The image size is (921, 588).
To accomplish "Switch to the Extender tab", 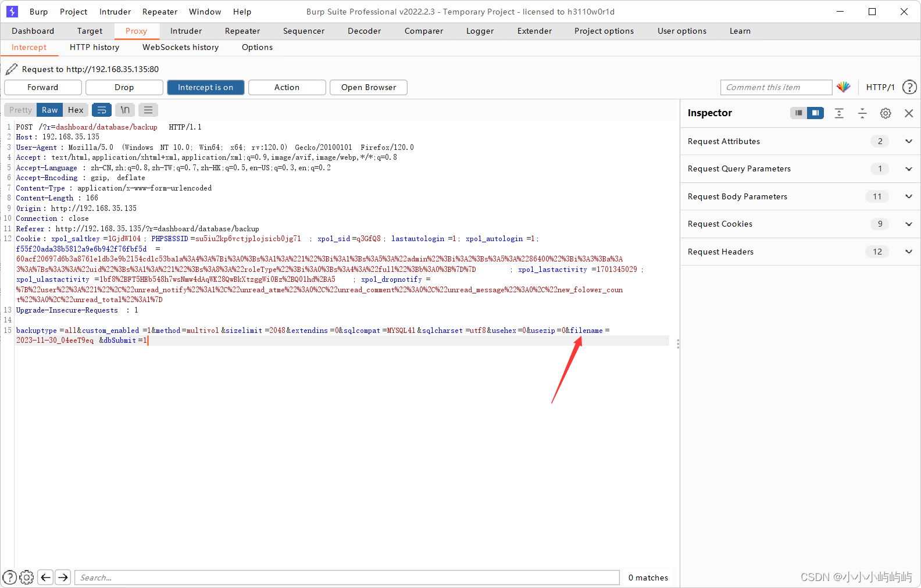I will point(535,31).
